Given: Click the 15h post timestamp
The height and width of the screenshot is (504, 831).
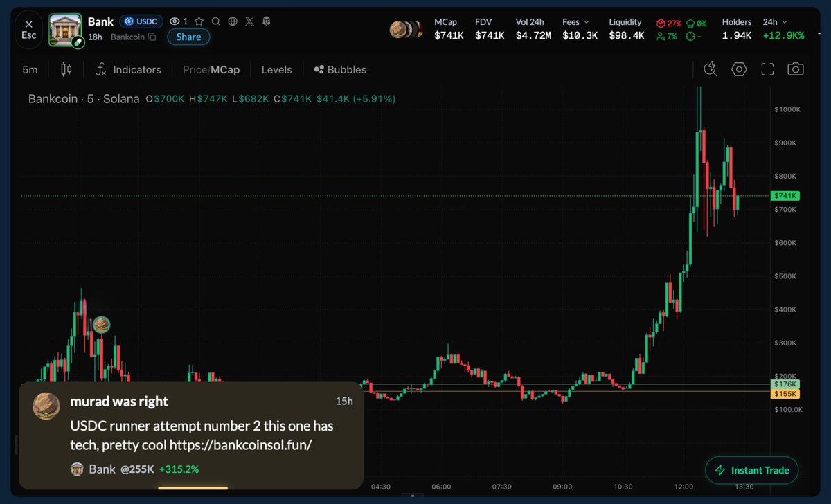Looking at the screenshot, I should [344, 402].
